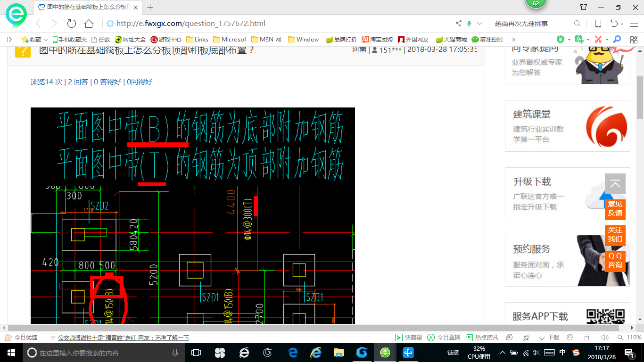Open the mobile device view icon

click(x=598, y=24)
